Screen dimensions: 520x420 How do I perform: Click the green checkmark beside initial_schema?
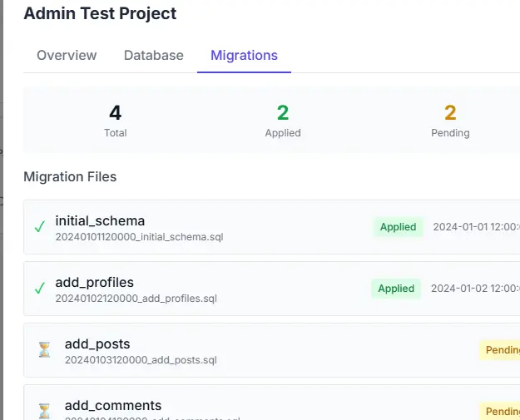pos(40,227)
